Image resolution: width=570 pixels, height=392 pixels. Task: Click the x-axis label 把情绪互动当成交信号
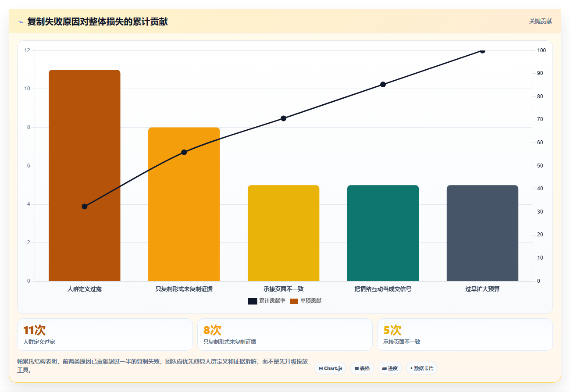click(383, 289)
